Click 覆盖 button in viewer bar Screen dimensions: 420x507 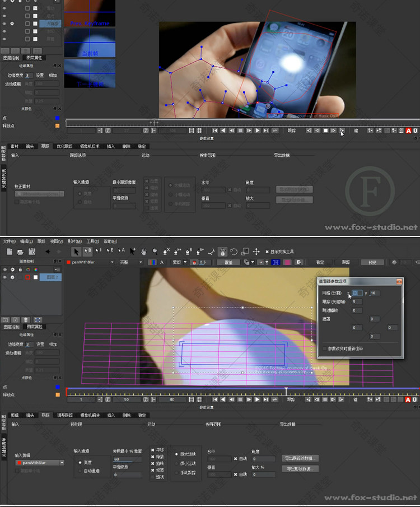click(x=228, y=262)
